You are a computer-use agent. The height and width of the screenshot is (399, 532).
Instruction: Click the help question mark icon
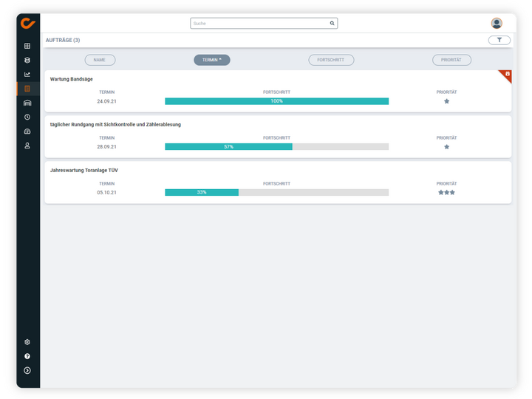coord(27,356)
